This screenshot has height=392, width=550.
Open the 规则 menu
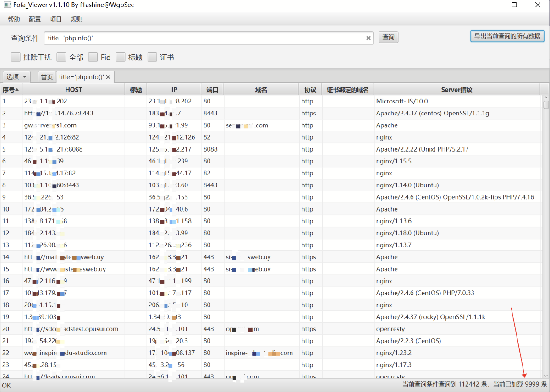[x=77, y=19]
